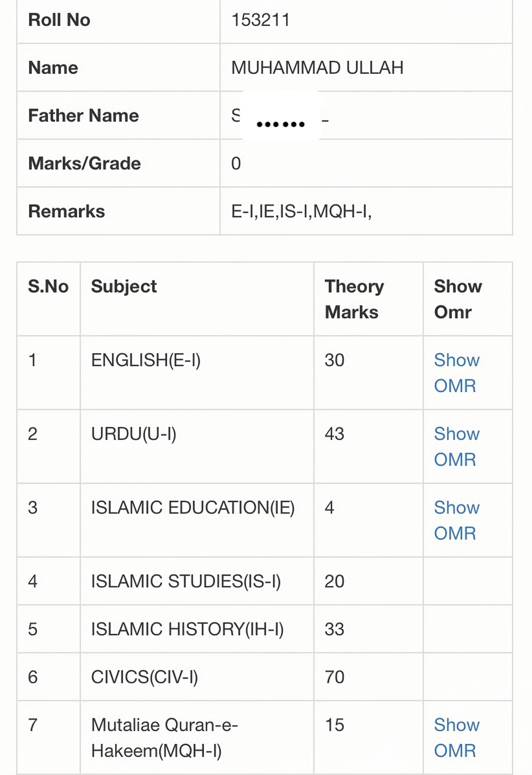Viewport: 532px width, 775px height.
Task: Click the name MUHAMMAD ULLAH
Action: (317, 68)
